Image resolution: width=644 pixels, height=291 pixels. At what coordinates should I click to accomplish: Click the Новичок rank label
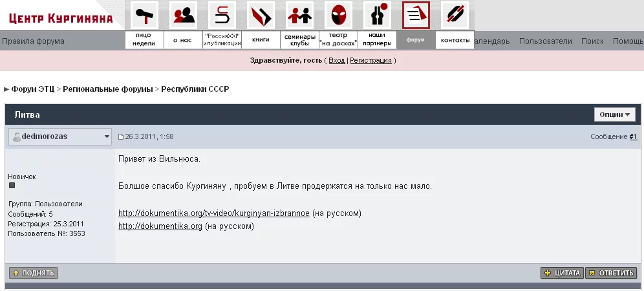click(22, 177)
